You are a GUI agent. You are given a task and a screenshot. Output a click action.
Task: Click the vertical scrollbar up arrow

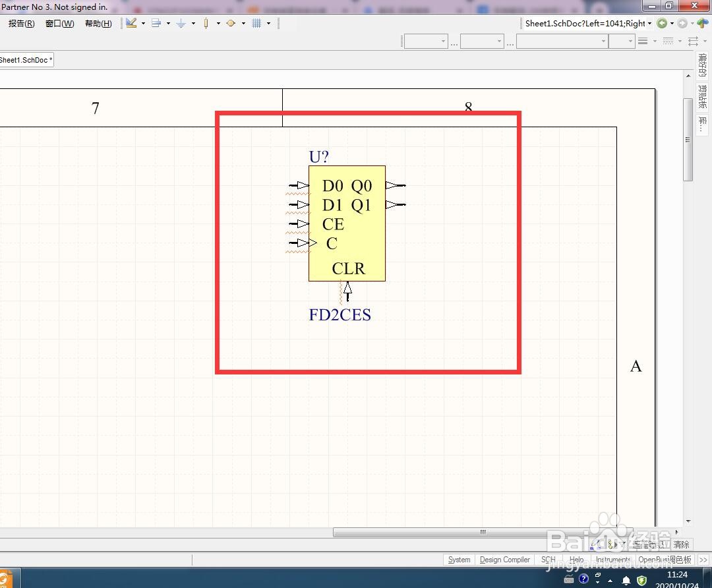click(688, 76)
